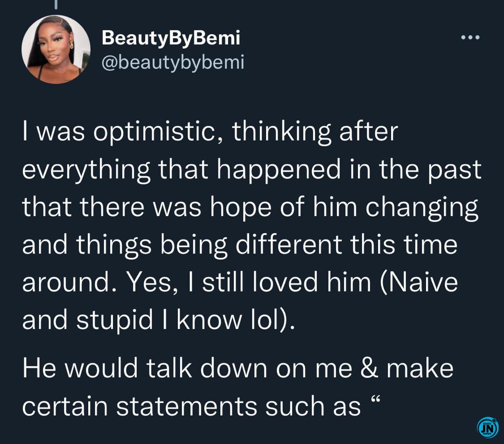Screen dimensions: 504x444
Task: Click the ampersand symbol in the tweet
Action: click(x=369, y=368)
